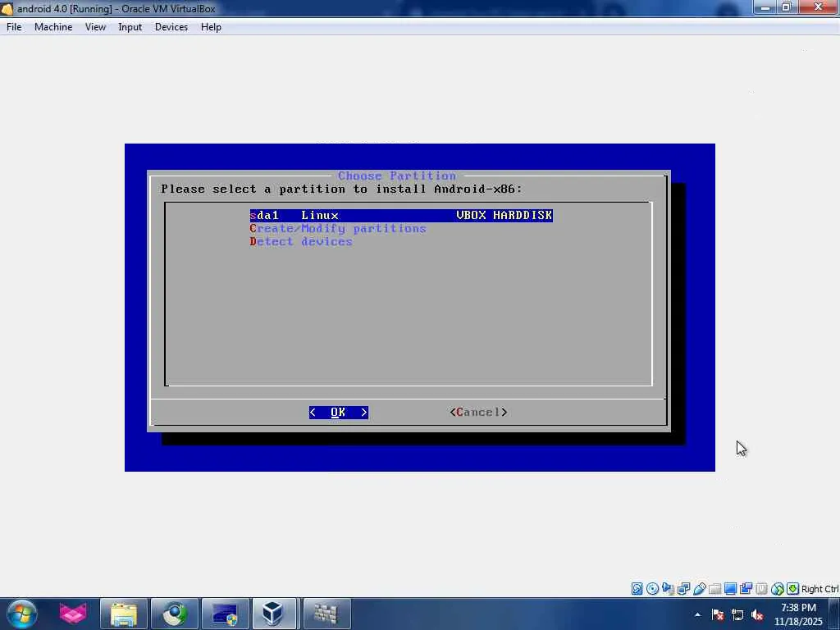This screenshot has width=840, height=630.
Task: Click the recording status icon
Action: click(746, 589)
